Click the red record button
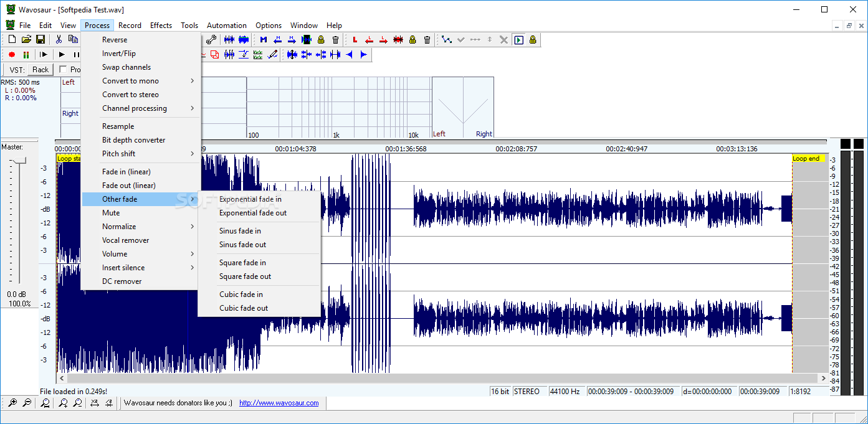Viewport: 868px width, 424px height. pyautogui.click(x=12, y=55)
